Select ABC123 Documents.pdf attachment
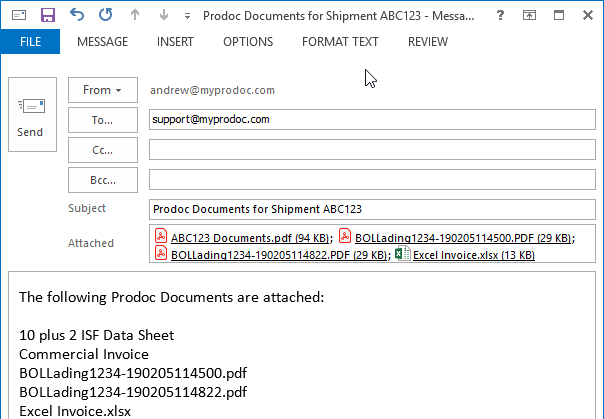This screenshot has height=419, width=604. tap(250, 238)
